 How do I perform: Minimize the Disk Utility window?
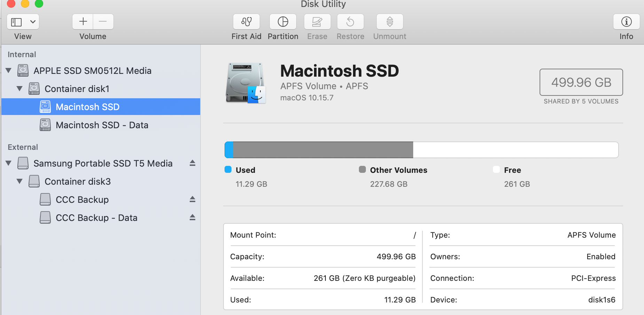25,3
